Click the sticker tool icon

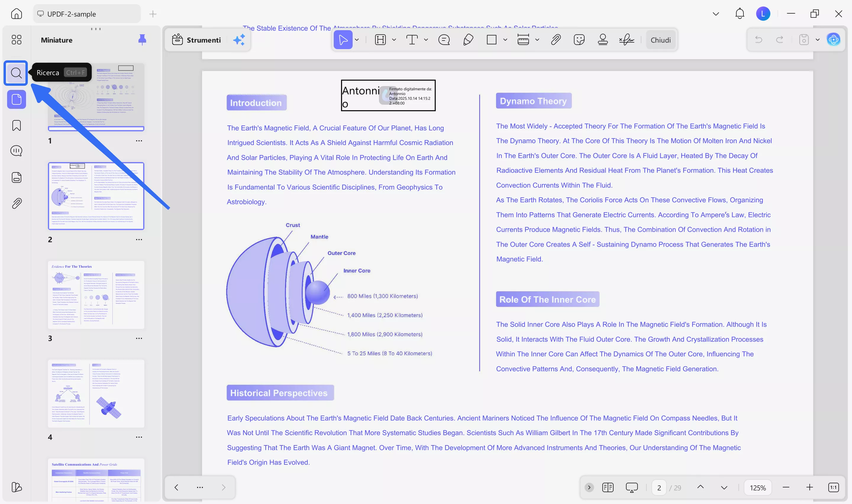point(579,40)
